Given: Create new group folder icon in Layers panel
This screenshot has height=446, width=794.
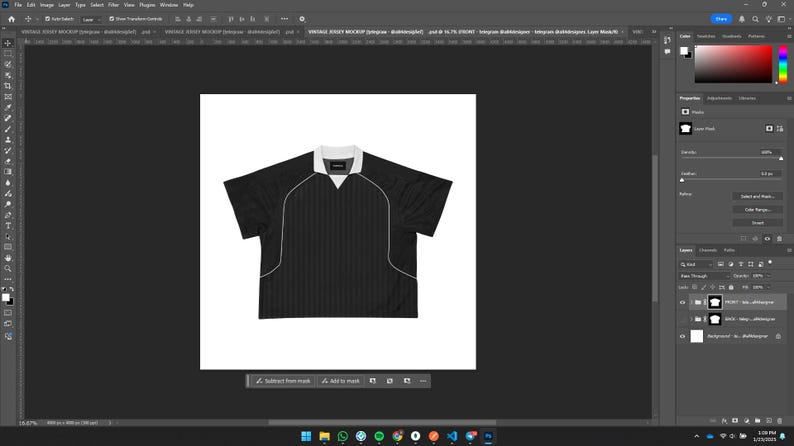Looking at the screenshot, I should coord(758,421).
